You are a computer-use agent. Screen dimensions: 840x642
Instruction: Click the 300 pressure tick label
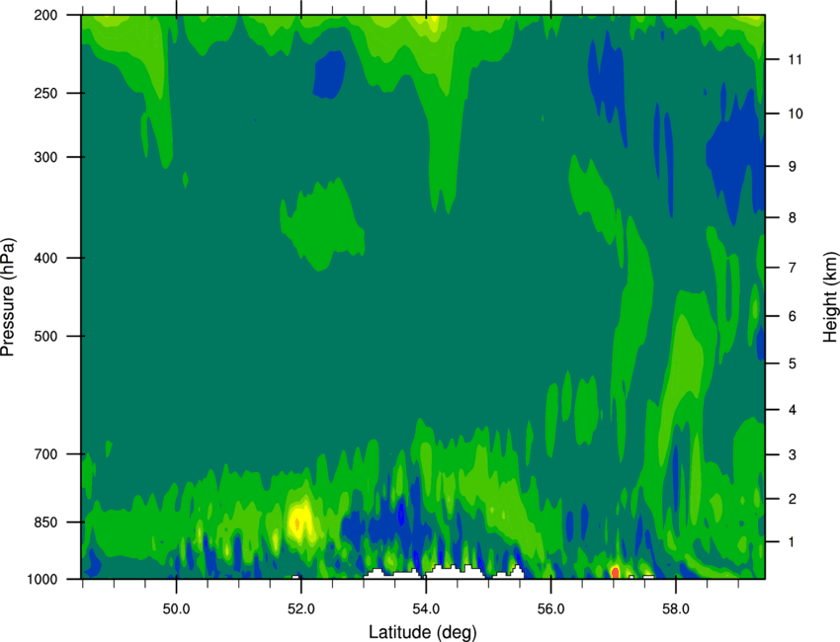(x=45, y=157)
